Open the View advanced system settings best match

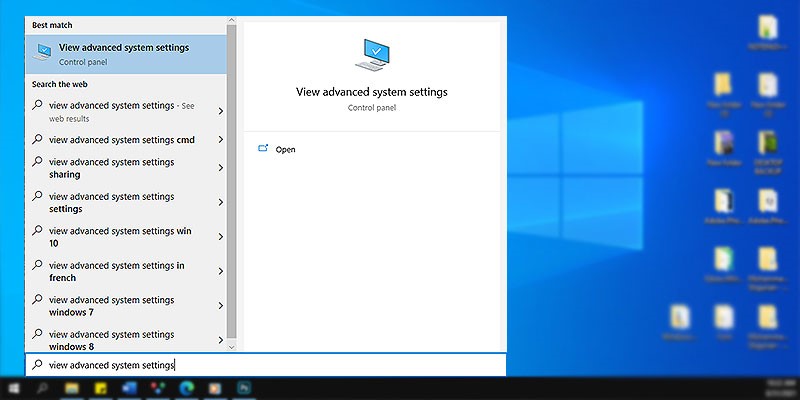tap(126, 54)
